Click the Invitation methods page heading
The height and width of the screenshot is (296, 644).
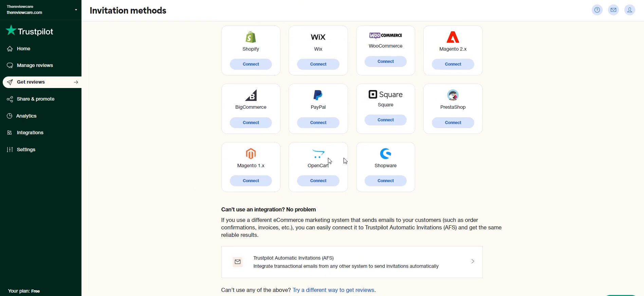tap(128, 11)
